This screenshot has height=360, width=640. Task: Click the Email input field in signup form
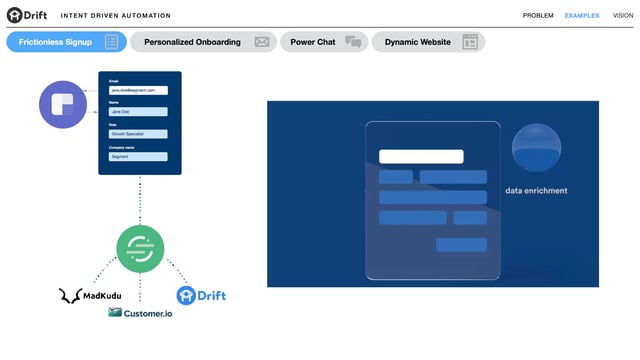pyautogui.click(x=138, y=90)
